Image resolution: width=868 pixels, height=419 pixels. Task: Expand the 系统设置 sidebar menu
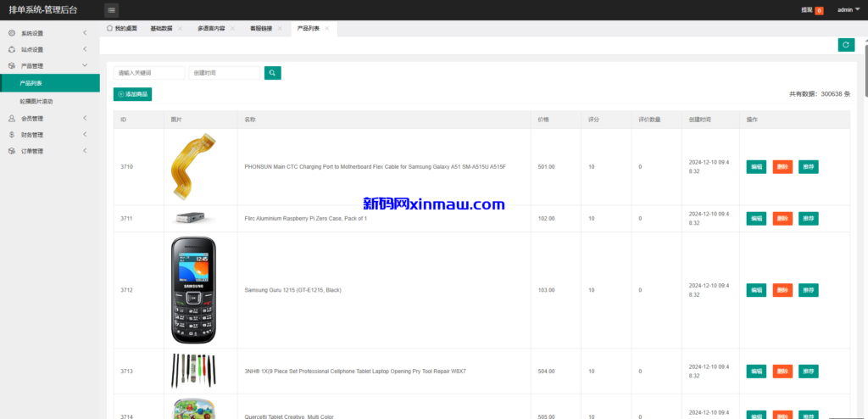coord(49,33)
